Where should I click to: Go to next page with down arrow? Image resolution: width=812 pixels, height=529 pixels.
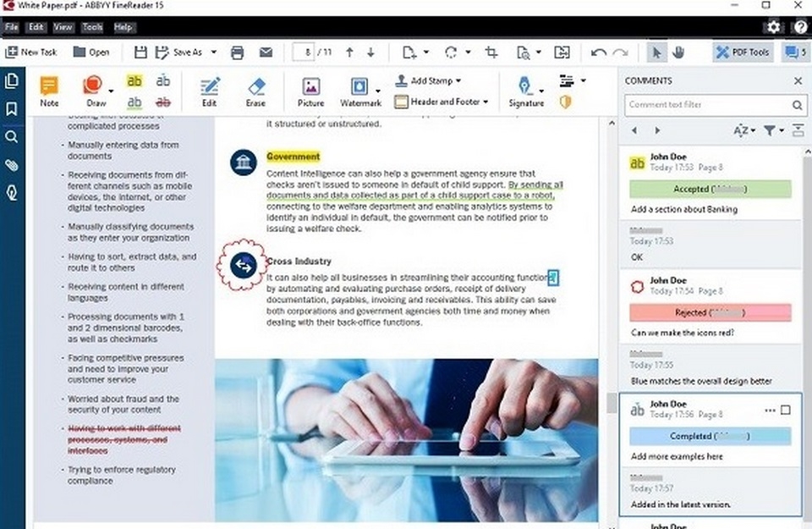370,52
